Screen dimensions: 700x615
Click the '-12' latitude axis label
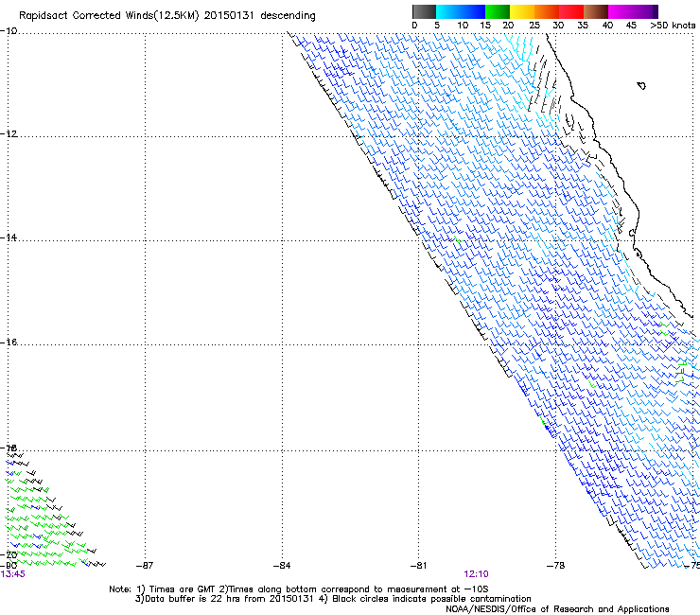9,134
